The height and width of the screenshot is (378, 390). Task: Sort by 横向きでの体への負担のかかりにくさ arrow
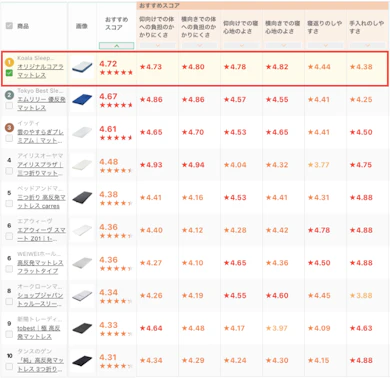pyautogui.click(x=199, y=45)
